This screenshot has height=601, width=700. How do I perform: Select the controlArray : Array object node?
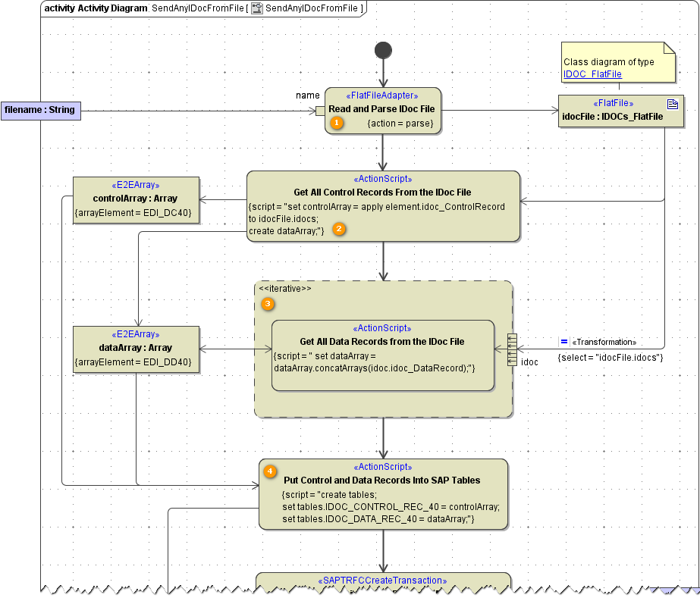[x=136, y=200]
